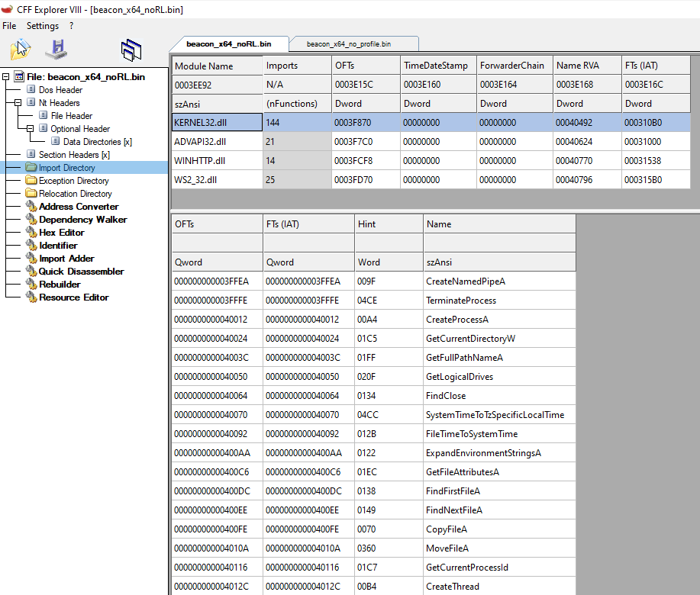Screen dimensions: 700x595
Task: Open the Import Adder tool
Action: click(x=66, y=258)
